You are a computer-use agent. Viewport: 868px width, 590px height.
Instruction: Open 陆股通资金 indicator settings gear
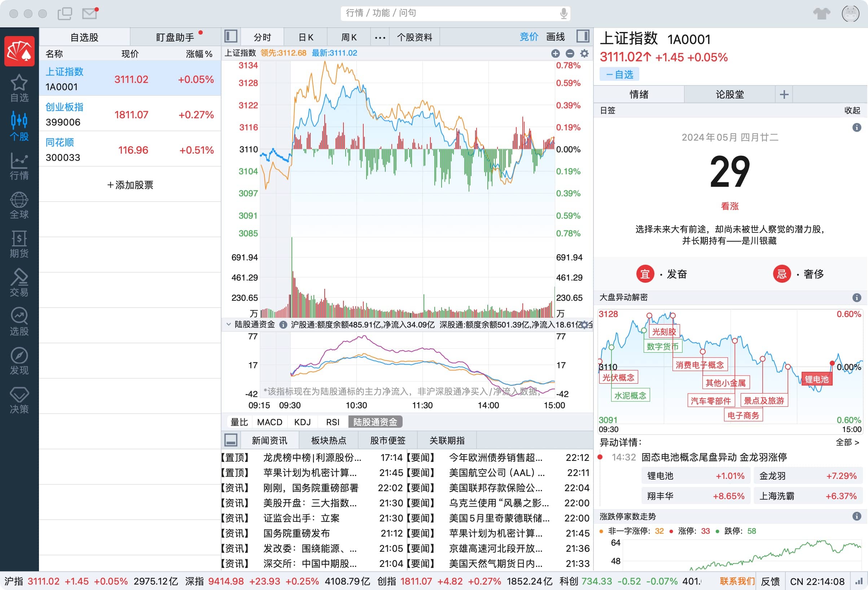click(x=584, y=325)
